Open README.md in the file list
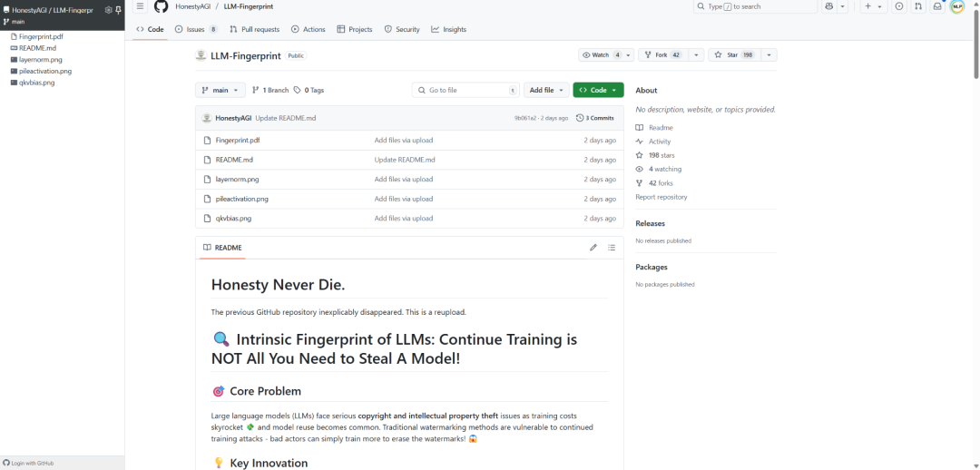This screenshot has width=980, height=470. 234,160
